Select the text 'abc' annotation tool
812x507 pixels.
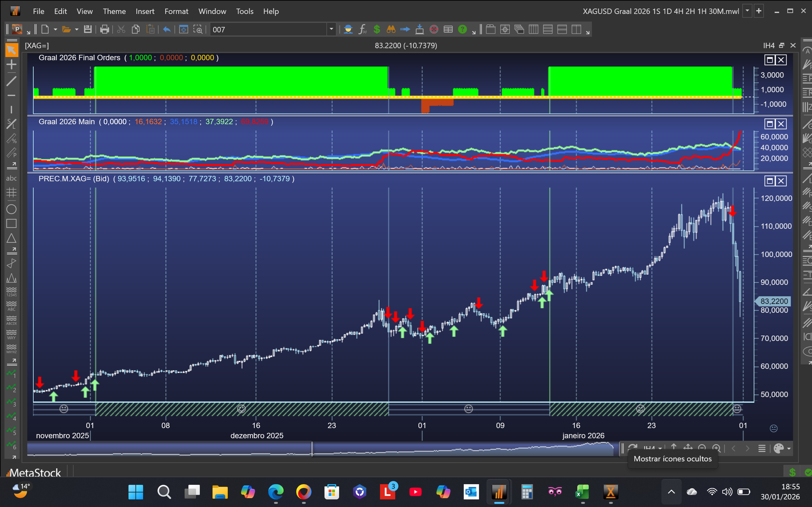[11, 178]
